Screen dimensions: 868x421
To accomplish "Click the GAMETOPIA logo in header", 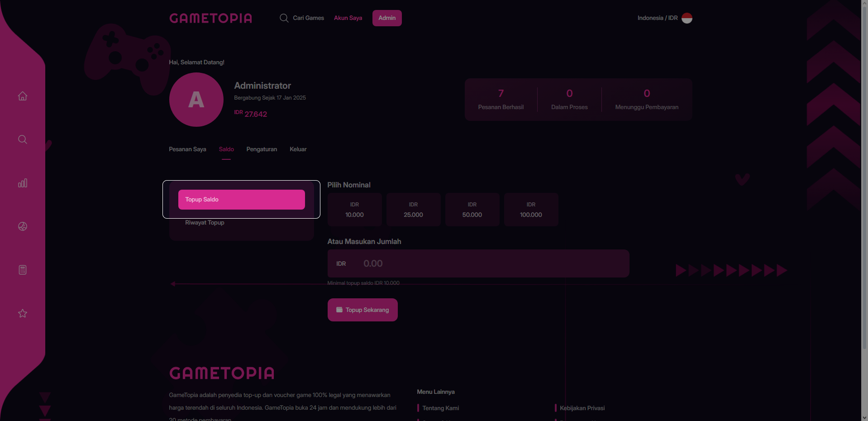I will tap(210, 18).
